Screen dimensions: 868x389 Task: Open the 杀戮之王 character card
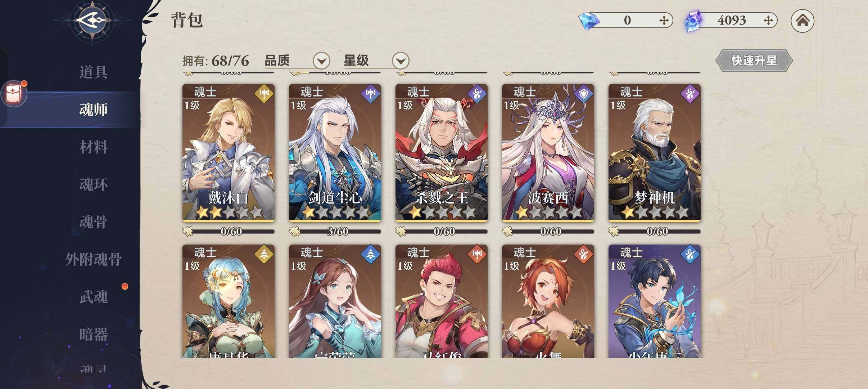coord(441,153)
